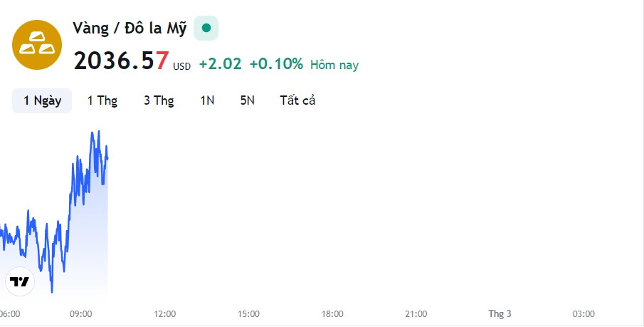Click the 2036.57 price value

[121, 61]
